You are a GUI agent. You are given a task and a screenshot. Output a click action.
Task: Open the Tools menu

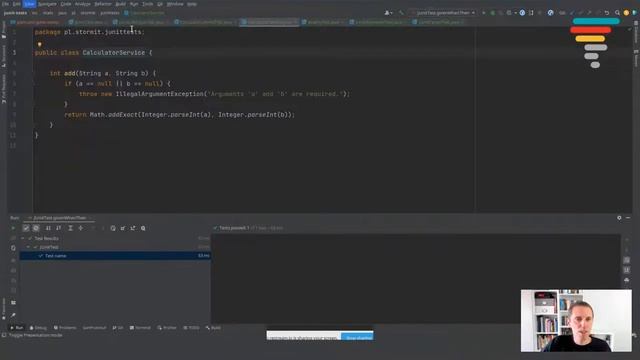click(147, 4)
